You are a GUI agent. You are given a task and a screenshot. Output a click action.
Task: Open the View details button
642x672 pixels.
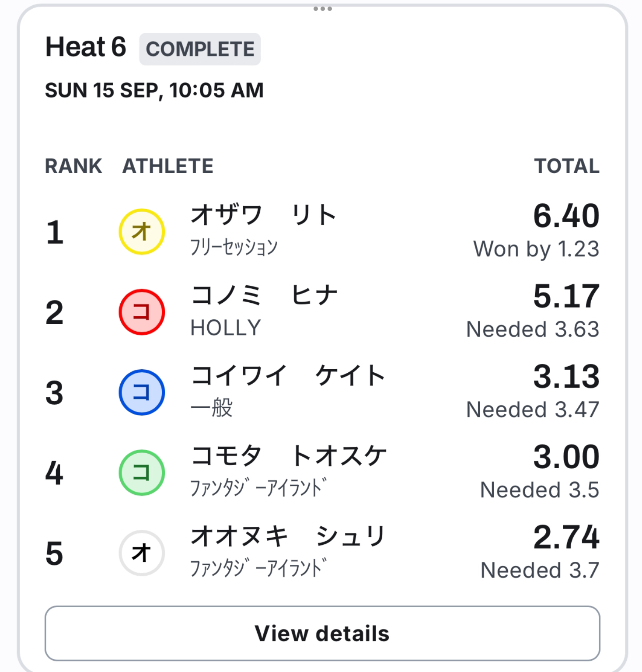coord(322,633)
